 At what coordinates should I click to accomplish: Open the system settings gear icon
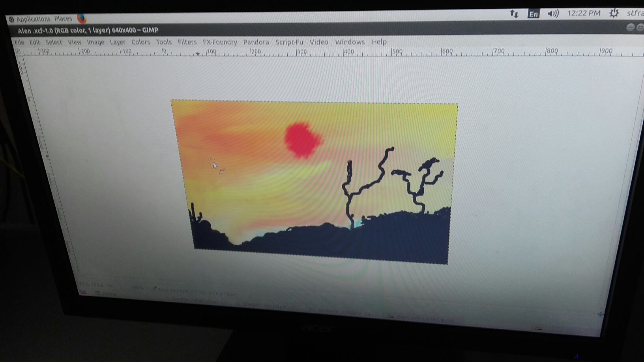coord(614,13)
